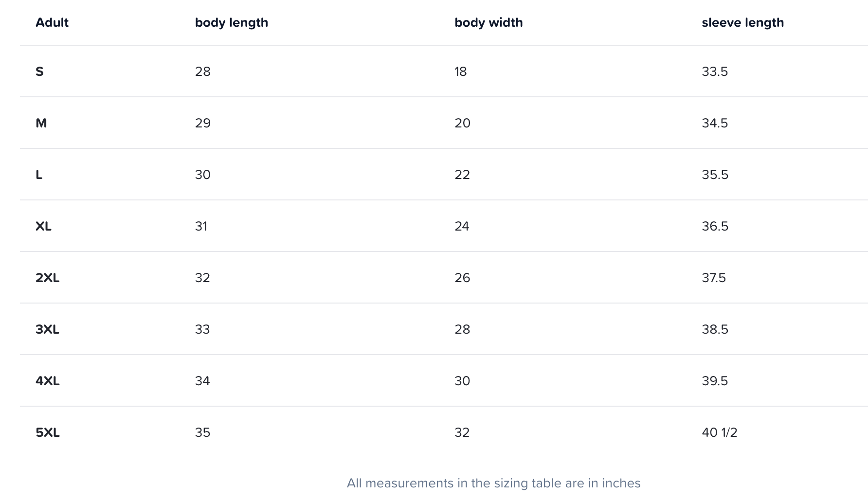This screenshot has width=868, height=502.
Task: Click the 2XL sleeve length value 37.5
Action: (x=713, y=278)
